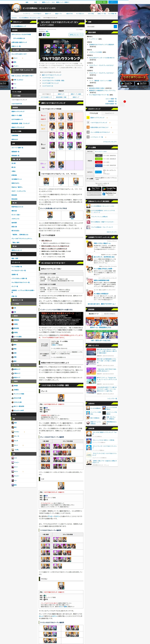
Task: Open シリアルコード一覧 ranking entry
Action: [97, 137]
